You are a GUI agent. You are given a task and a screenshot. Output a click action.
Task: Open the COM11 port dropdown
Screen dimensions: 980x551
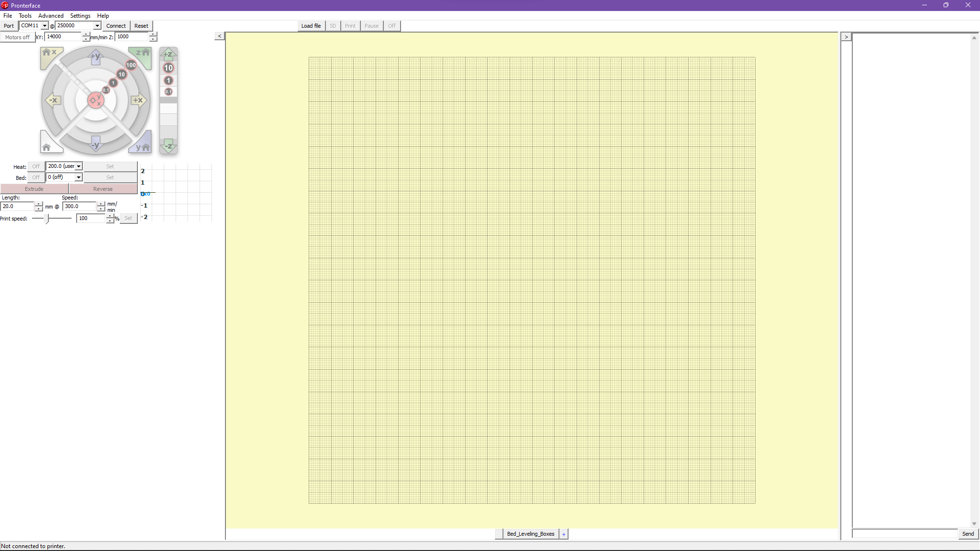coord(45,26)
